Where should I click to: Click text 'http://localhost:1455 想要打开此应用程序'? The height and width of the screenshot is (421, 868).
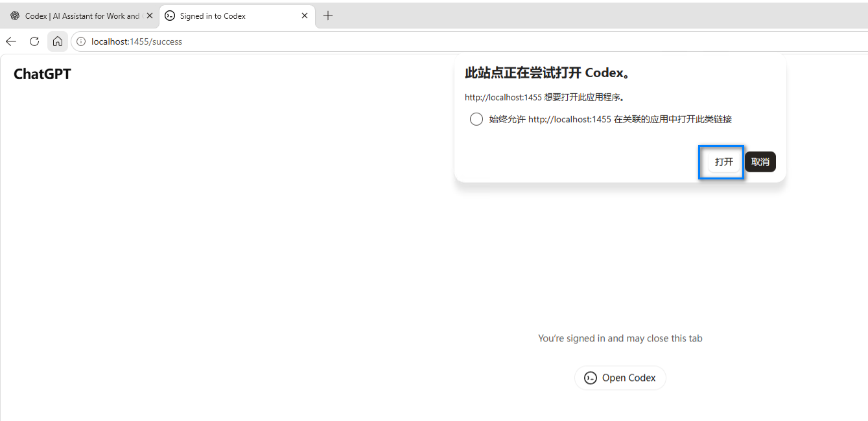tap(545, 98)
